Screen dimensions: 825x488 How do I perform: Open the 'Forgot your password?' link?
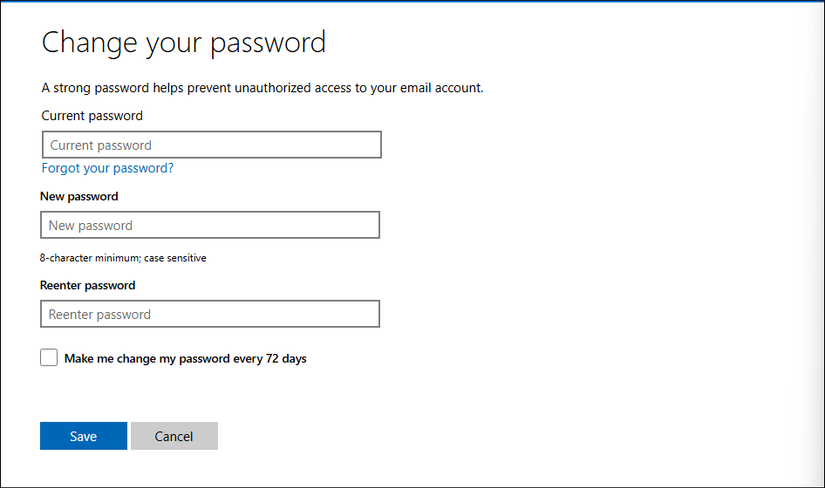click(x=108, y=168)
